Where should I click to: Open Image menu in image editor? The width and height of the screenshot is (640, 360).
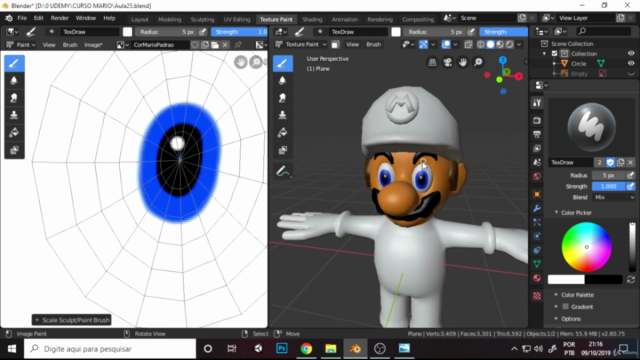(x=93, y=45)
